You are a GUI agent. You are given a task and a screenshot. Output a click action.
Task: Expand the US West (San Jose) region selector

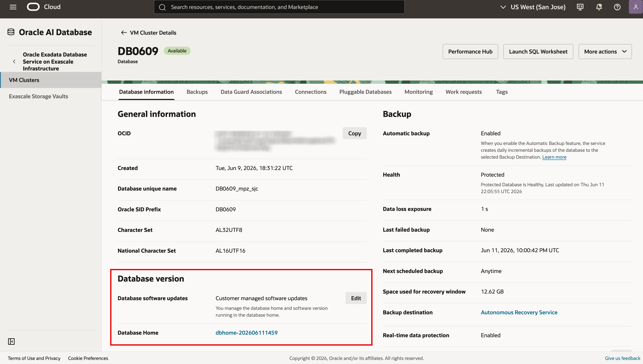[533, 7]
